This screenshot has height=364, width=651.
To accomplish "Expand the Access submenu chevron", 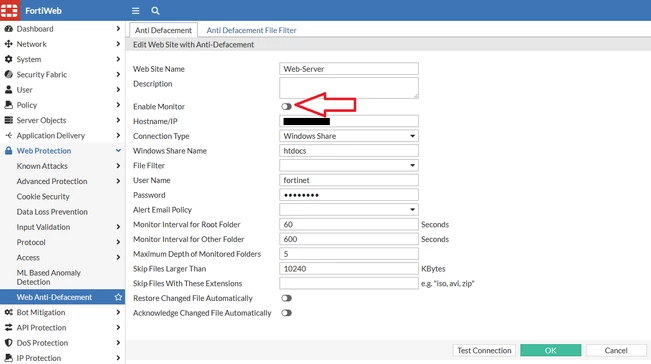I will [118, 257].
